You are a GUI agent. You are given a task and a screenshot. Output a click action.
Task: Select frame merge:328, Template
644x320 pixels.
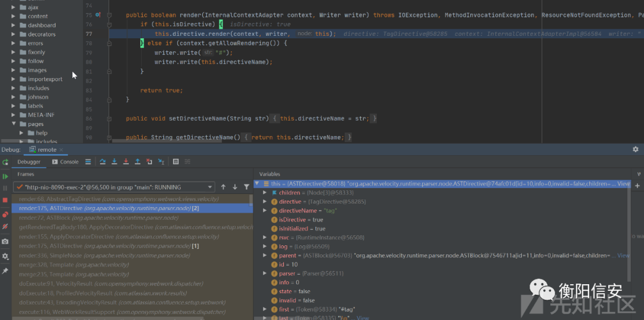pyautogui.click(x=132, y=265)
